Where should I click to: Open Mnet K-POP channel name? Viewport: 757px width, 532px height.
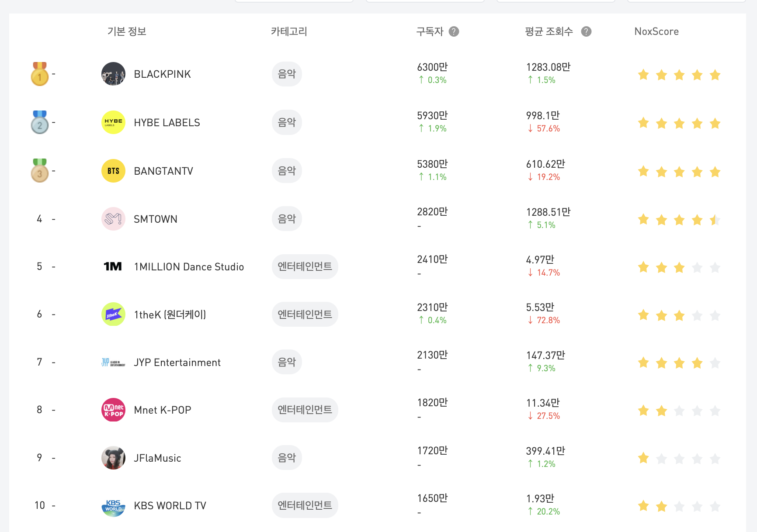[x=163, y=410]
